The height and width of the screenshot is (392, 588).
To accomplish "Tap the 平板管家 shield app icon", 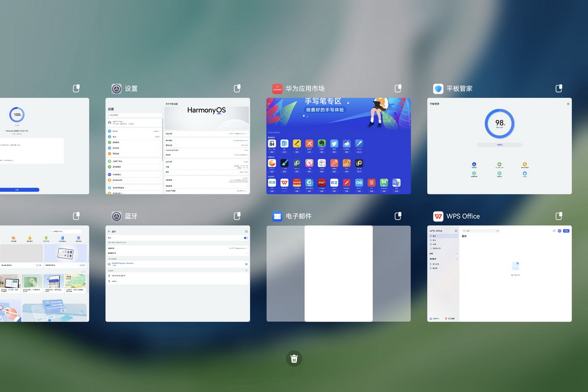I will 438,88.
